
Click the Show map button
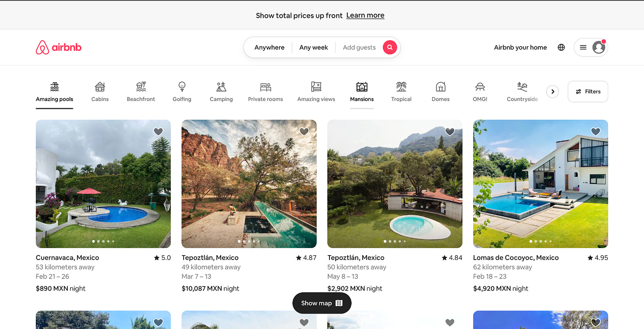click(x=322, y=303)
